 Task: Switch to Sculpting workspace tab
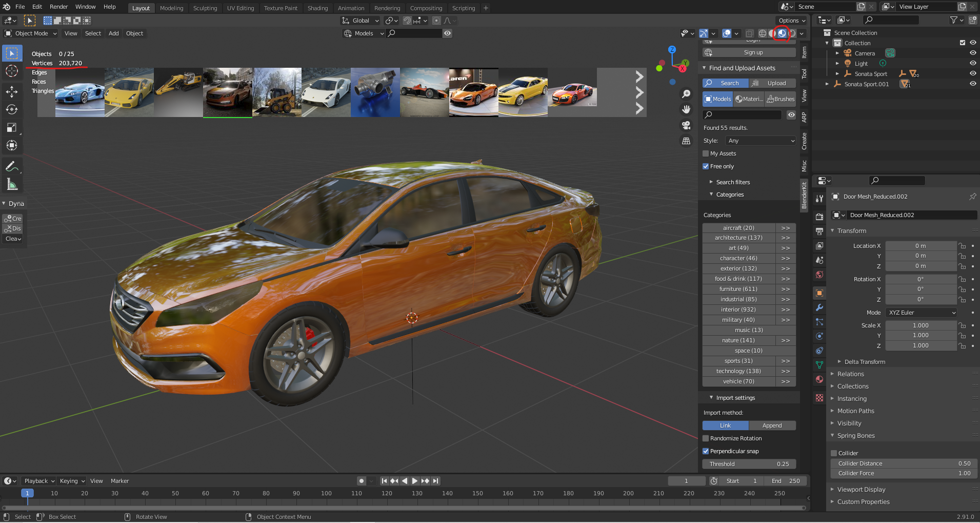pos(205,8)
